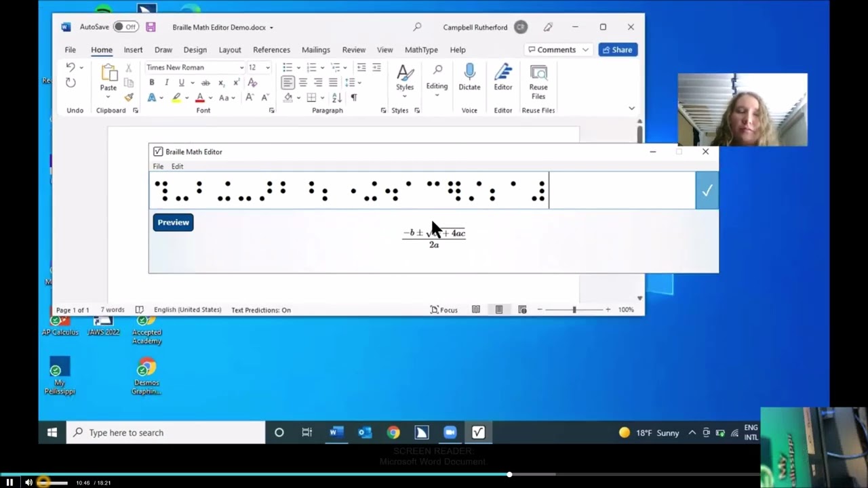Viewport: 868px width, 488px height.
Task: Apply subscript formatting
Action: [221, 83]
